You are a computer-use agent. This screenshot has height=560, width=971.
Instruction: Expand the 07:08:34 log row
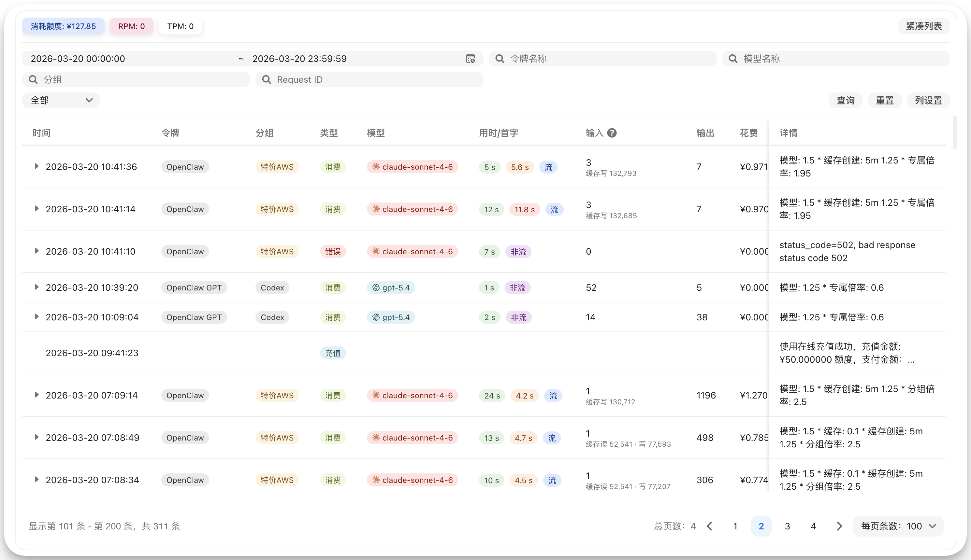[36, 479]
